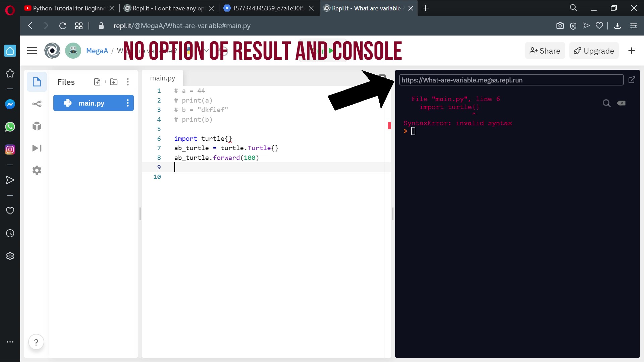Open Repl.it hamburger menu
This screenshot has width=644, height=362.
[32, 51]
